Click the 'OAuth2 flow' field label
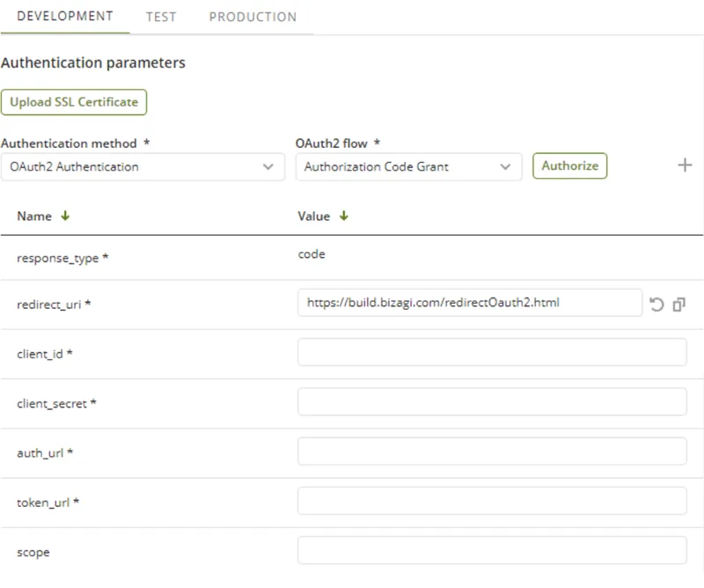The height and width of the screenshot is (588, 704). tap(332, 143)
